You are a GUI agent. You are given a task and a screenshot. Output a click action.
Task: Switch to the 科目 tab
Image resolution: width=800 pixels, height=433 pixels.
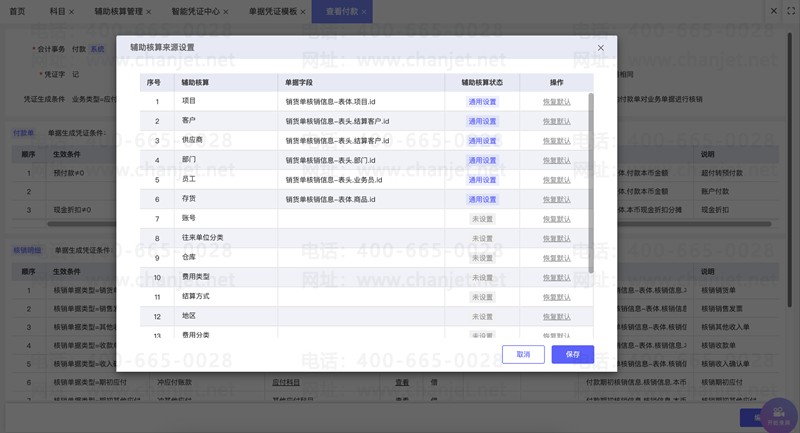point(57,11)
